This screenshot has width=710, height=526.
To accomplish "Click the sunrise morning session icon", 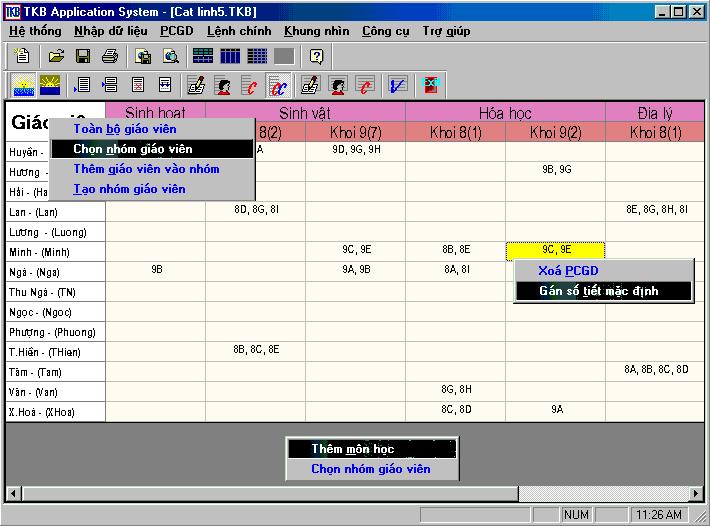I will [22, 85].
